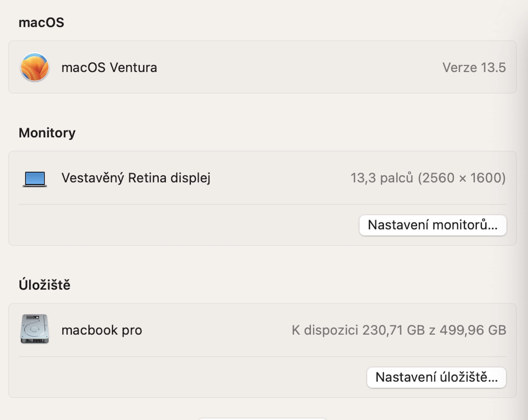Click the partially visible button at bottom
Screen dimensions: 528x420
coord(262,418)
